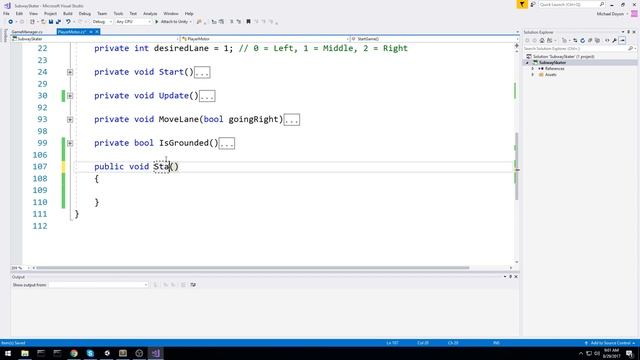Screen dimensions: 640x360
Task: Click Add to Source Control in status bar
Action: coord(610,343)
